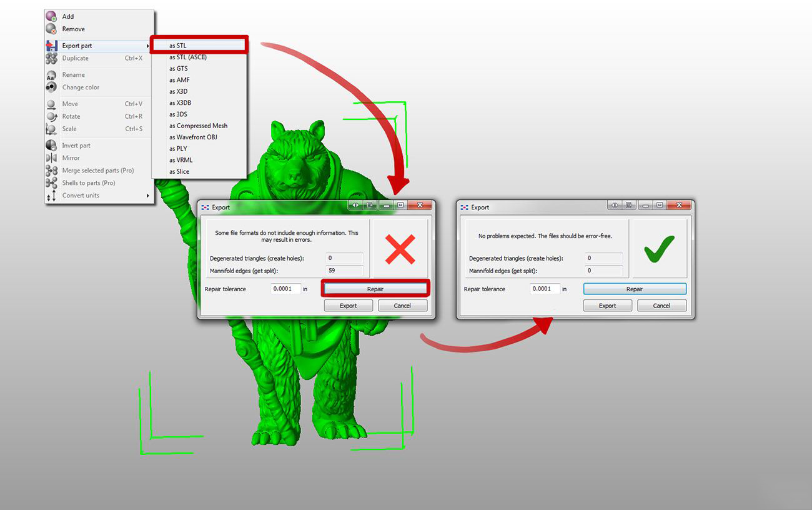Image resolution: width=812 pixels, height=510 pixels.
Task: Expand the Convert units submenu
Action: pyautogui.click(x=99, y=196)
